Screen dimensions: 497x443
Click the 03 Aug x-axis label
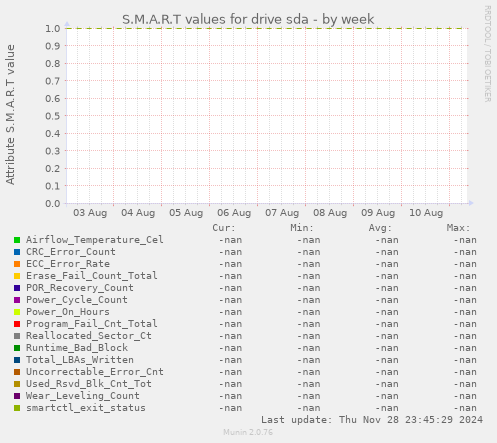[x=90, y=213]
